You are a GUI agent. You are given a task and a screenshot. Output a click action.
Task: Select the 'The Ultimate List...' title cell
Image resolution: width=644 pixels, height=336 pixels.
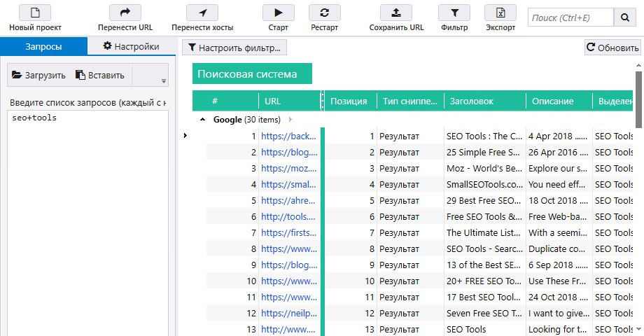(x=484, y=232)
